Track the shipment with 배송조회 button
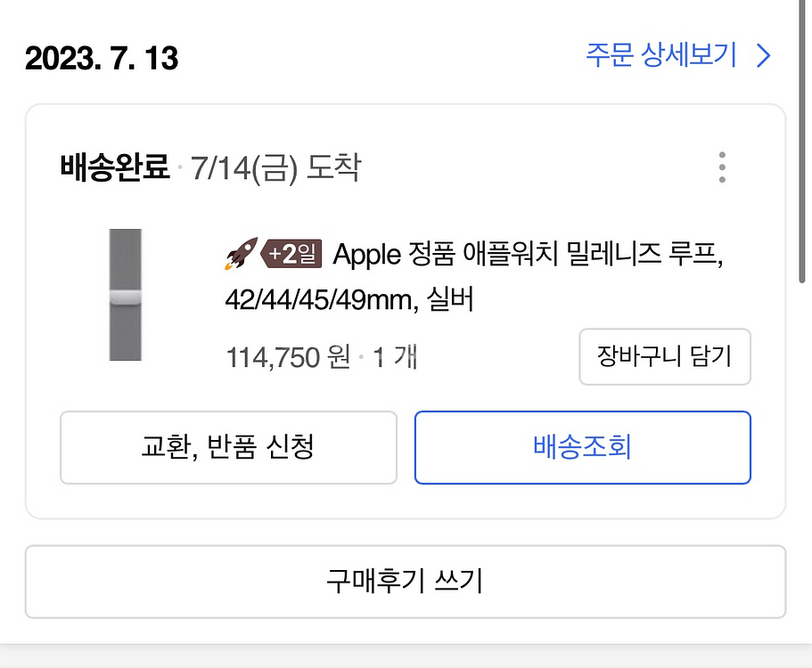This screenshot has width=812, height=668. (583, 447)
